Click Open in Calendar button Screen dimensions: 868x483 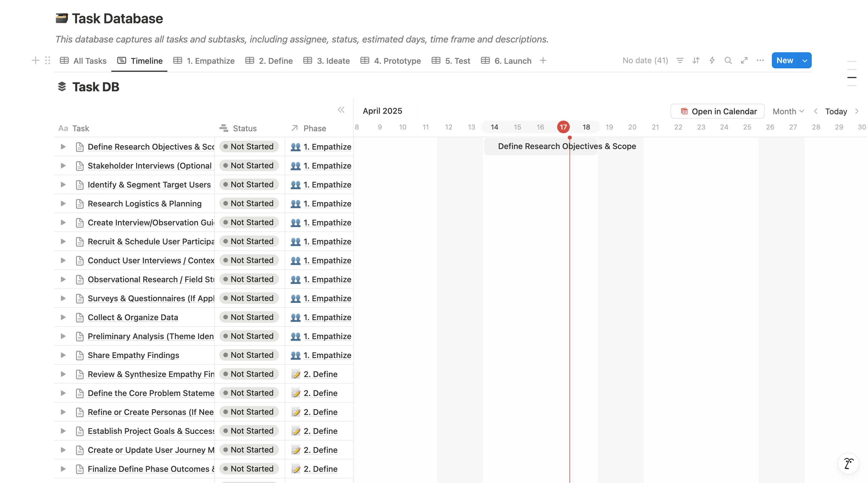717,111
